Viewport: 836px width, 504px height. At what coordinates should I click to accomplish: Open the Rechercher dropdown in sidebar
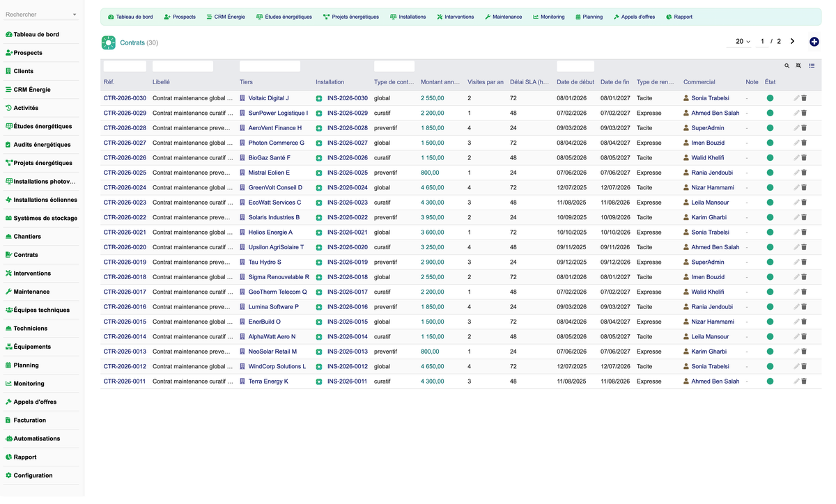click(x=42, y=15)
